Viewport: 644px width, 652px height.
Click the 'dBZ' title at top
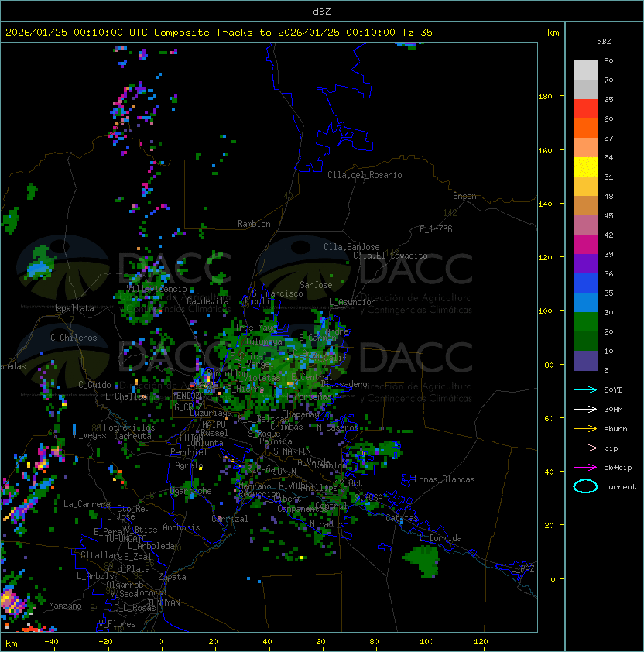point(322,12)
